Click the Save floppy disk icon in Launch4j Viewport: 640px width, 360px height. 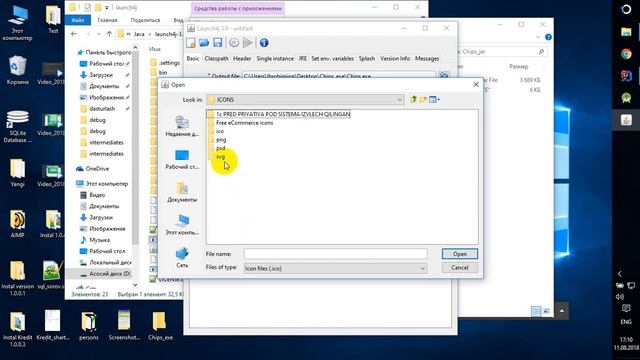[218, 43]
